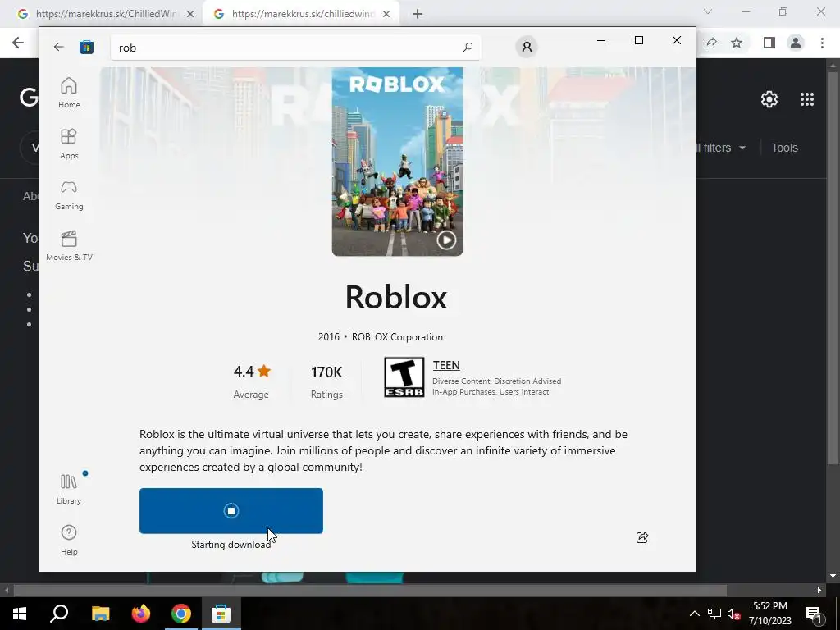Image resolution: width=840 pixels, height=630 pixels.
Task: Open Google settings gear in Chrome page
Action: pos(769,99)
